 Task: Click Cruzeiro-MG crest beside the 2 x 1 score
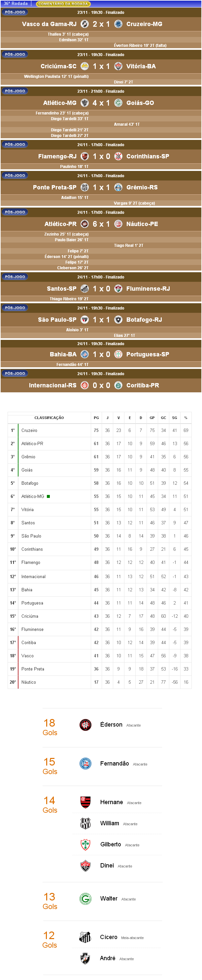click(118, 24)
